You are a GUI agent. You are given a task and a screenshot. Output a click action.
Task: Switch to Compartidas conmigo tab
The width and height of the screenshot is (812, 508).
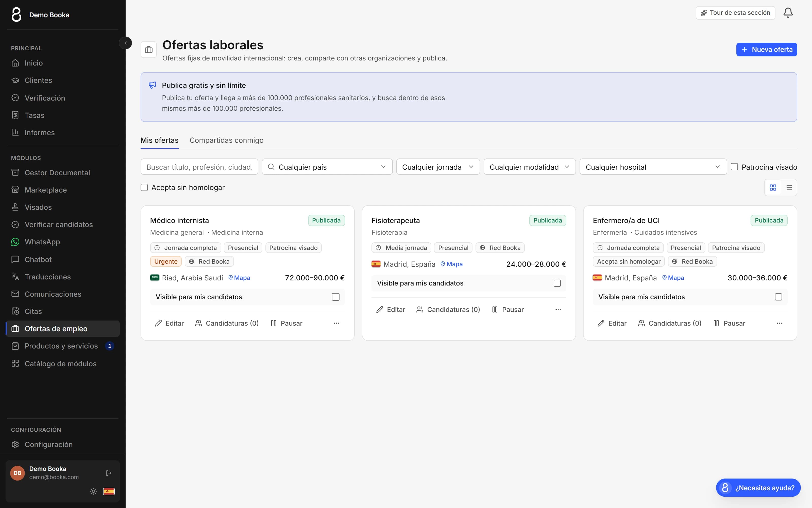pos(227,140)
